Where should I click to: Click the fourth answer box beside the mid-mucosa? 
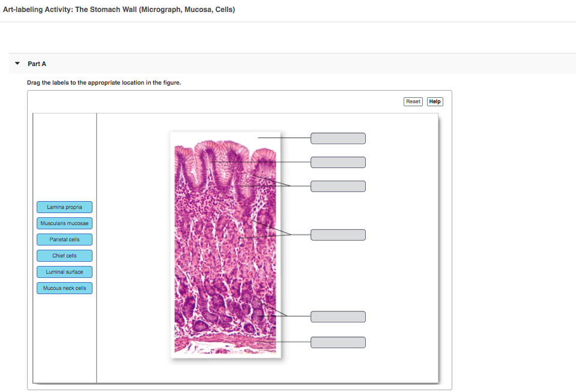(338, 235)
